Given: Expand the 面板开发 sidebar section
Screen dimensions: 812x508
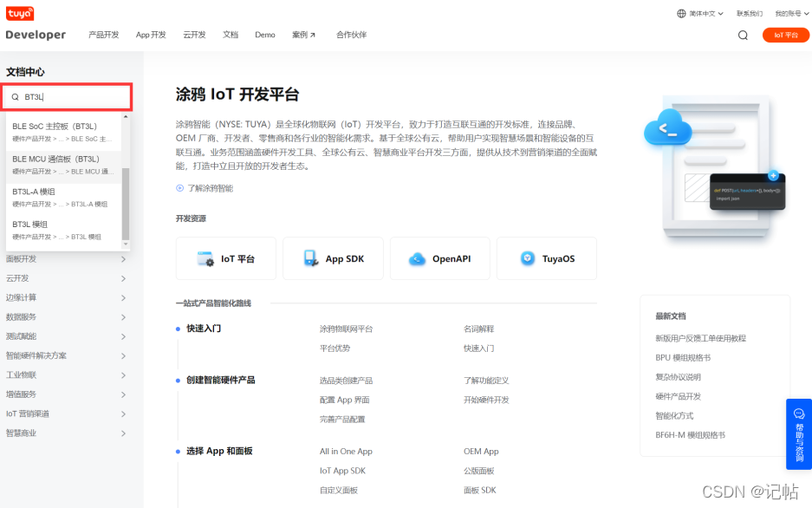Looking at the screenshot, I should pyautogui.click(x=66, y=259).
